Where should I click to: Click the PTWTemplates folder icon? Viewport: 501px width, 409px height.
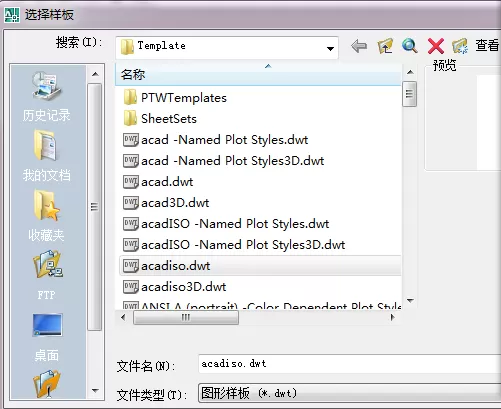point(130,97)
